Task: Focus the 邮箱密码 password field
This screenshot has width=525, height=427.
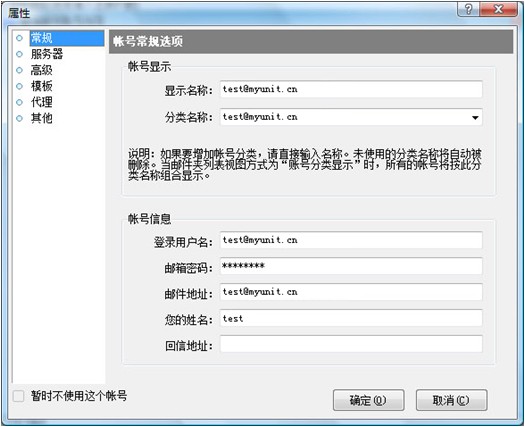Action: [x=351, y=266]
